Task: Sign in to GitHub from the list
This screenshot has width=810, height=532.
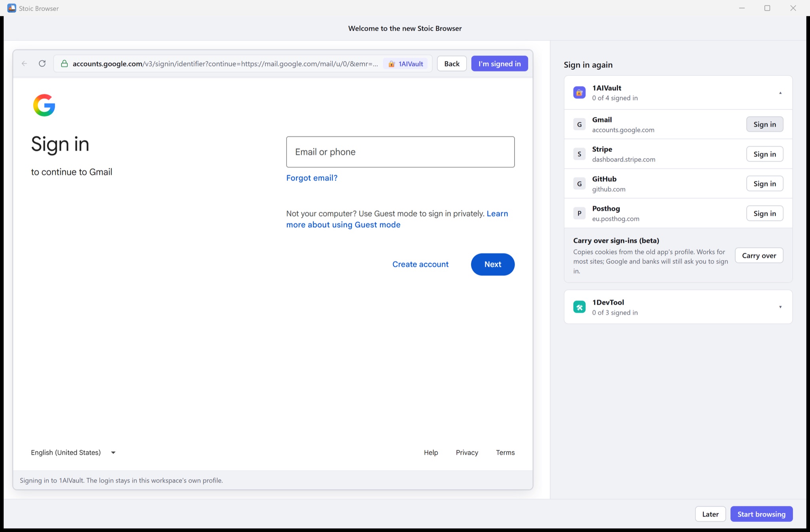Action: coord(765,184)
